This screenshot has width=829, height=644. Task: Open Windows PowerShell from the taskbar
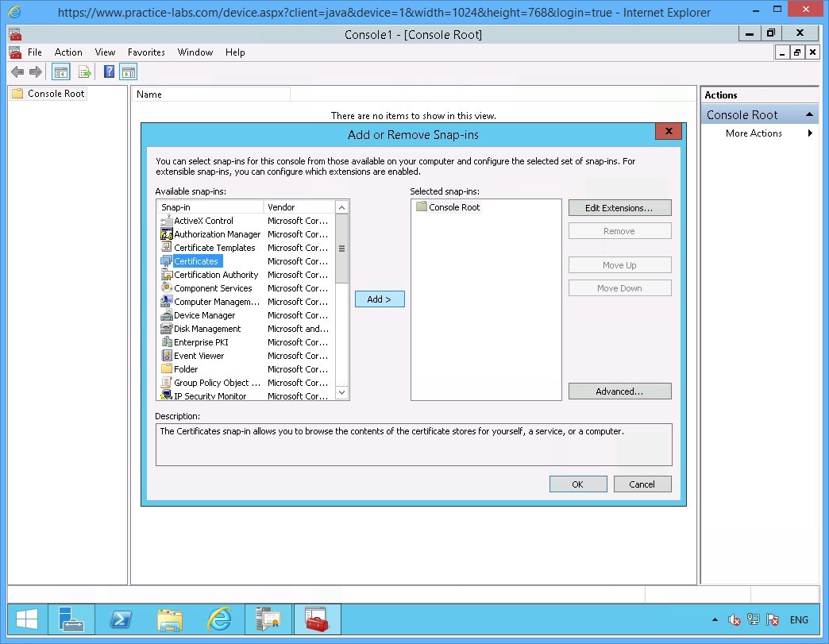tap(121, 620)
